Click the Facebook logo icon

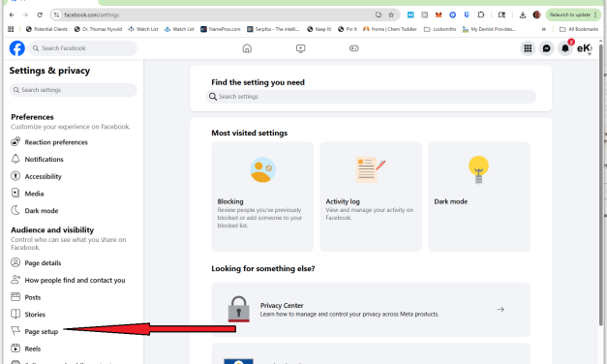pos(17,48)
